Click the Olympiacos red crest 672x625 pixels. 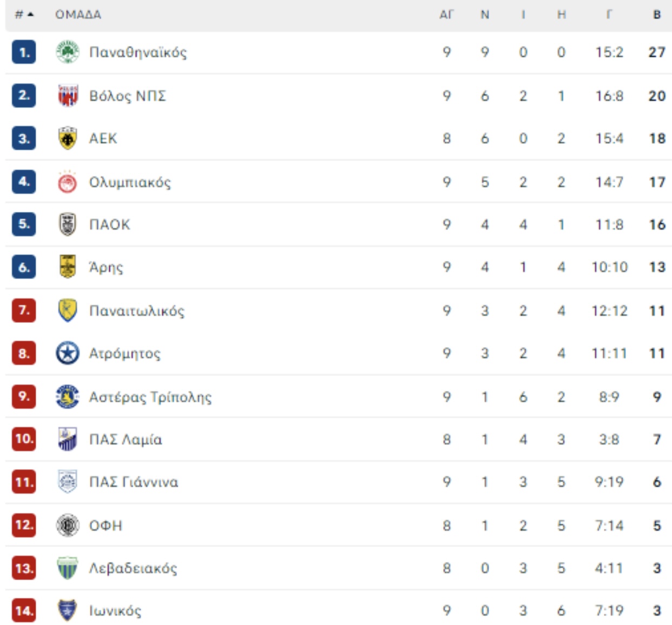tap(68, 182)
